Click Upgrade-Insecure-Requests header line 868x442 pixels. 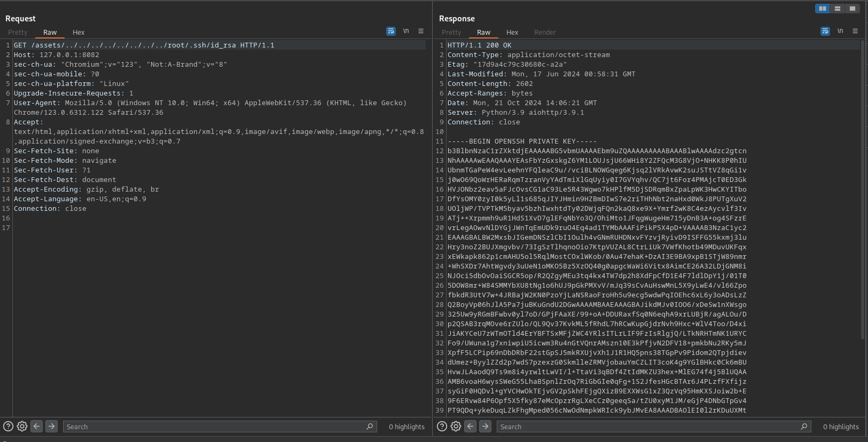coord(74,93)
